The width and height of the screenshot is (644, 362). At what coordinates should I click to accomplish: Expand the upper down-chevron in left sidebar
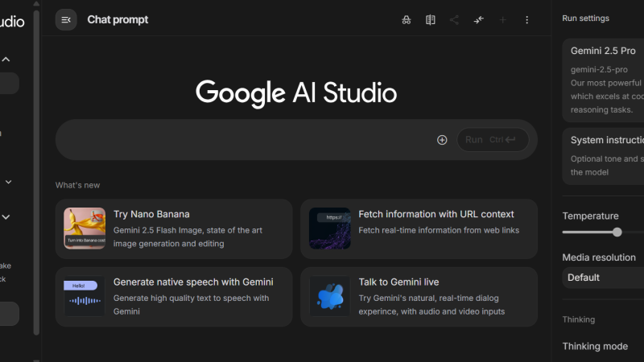tap(8, 182)
